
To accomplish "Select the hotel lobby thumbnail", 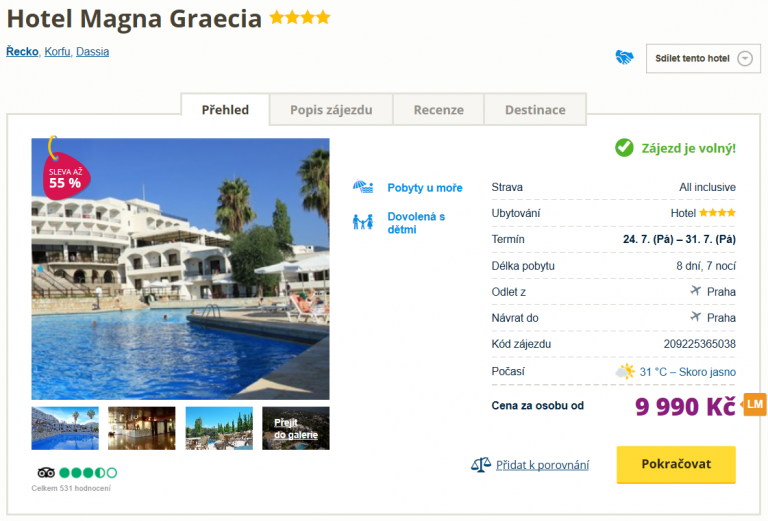I will pos(142,428).
